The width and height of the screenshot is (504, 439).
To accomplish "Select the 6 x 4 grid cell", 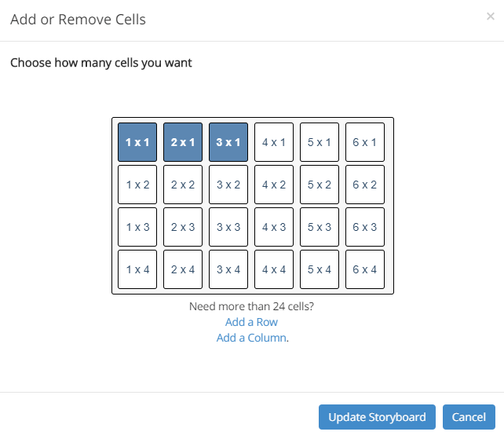I will pos(365,270).
